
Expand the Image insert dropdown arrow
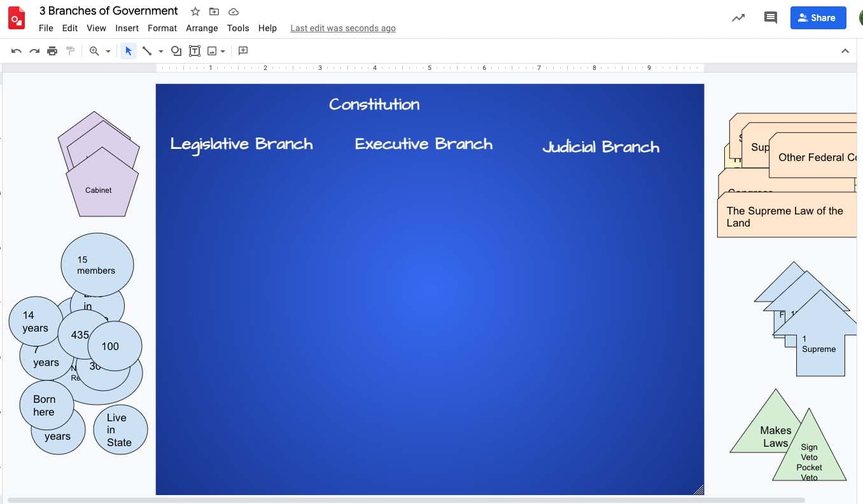[223, 52]
